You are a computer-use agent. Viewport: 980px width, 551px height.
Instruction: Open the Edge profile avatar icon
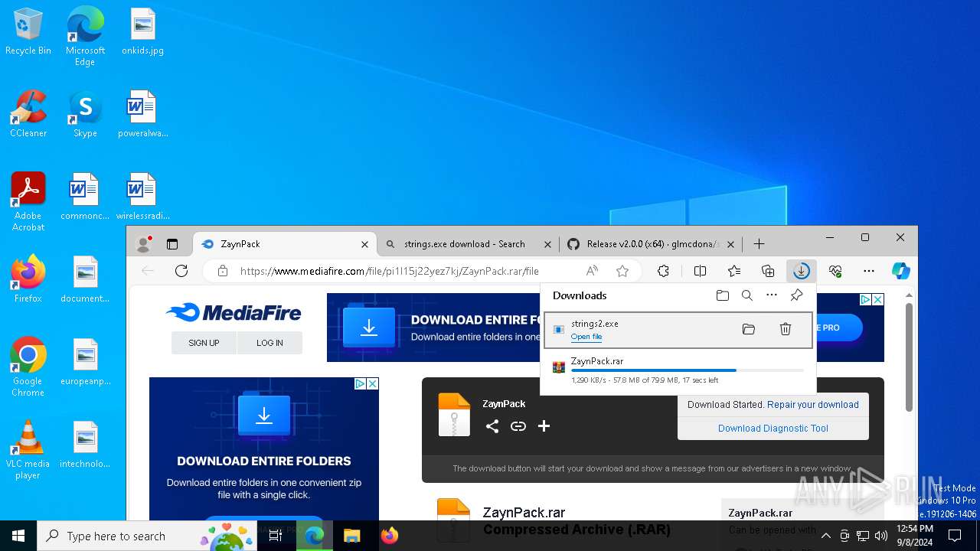pyautogui.click(x=143, y=244)
